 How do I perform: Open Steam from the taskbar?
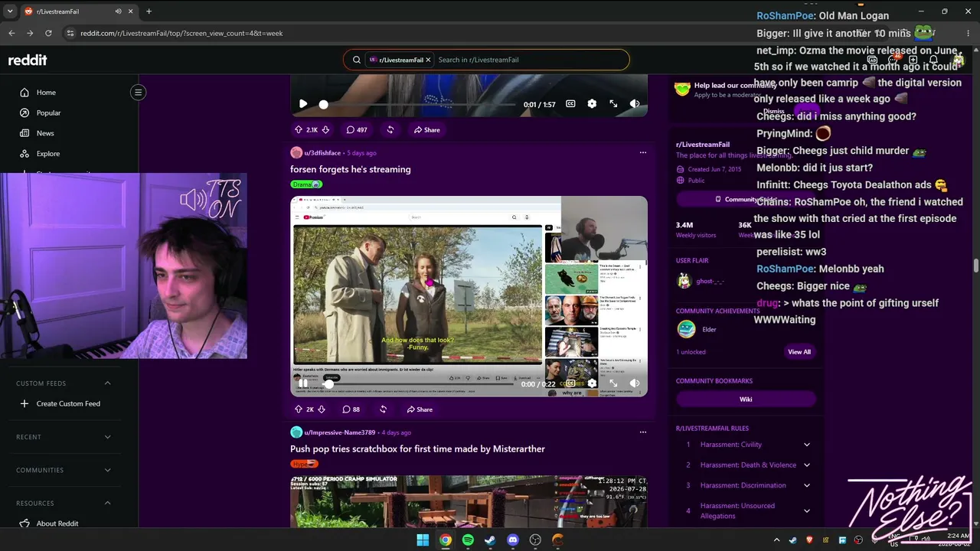(x=490, y=540)
